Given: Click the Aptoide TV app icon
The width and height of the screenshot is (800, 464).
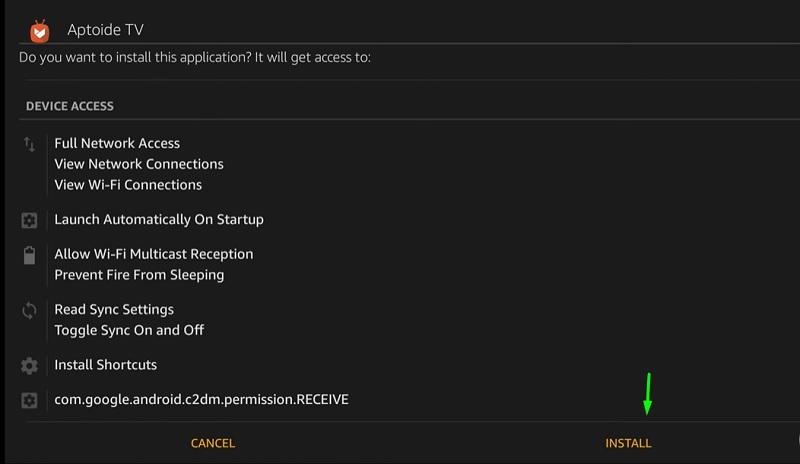Looking at the screenshot, I should tap(40, 31).
